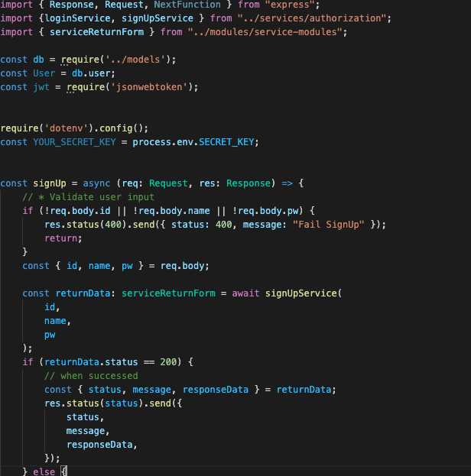Click the NextFunction import name
Image resolution: width=471 pixels, height=476 pixels.
click(x=187, y=5)
